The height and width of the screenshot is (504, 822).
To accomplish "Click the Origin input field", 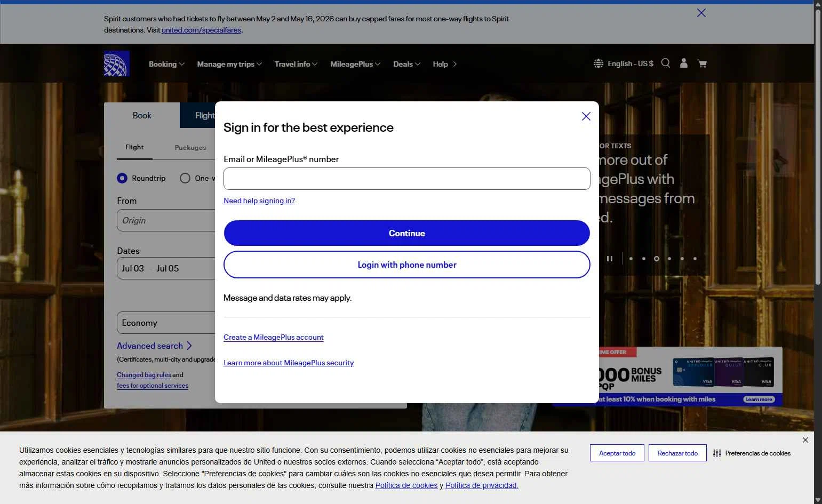I will click(166, 220).
